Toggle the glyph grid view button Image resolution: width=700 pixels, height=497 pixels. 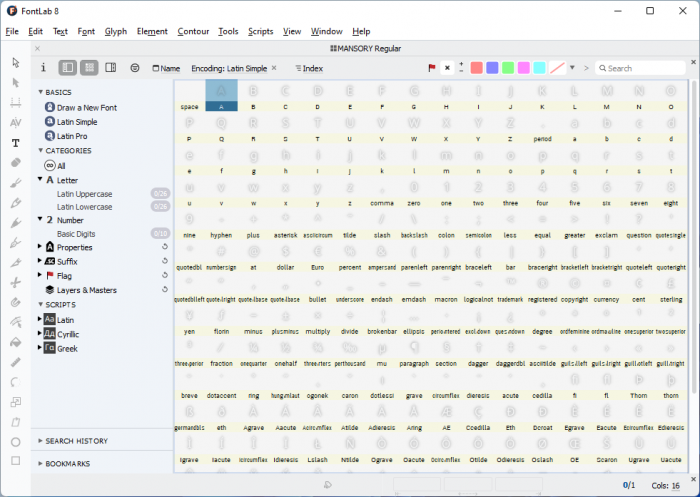(x=89, y=68)
